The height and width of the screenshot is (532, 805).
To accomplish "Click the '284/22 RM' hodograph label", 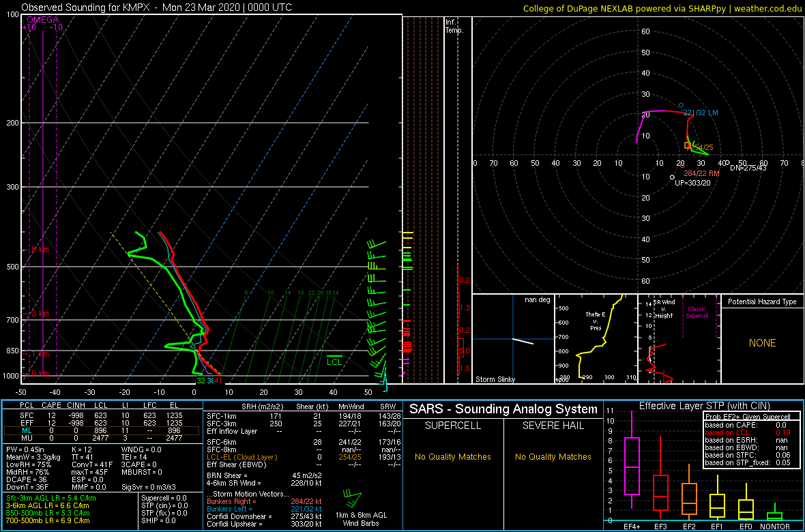I will [701, 173].
